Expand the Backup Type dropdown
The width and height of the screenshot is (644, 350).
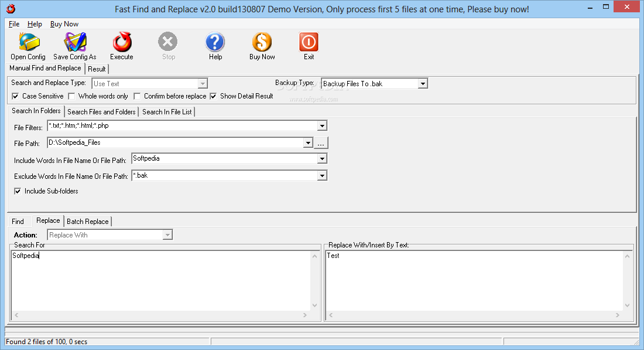(423, 84)
